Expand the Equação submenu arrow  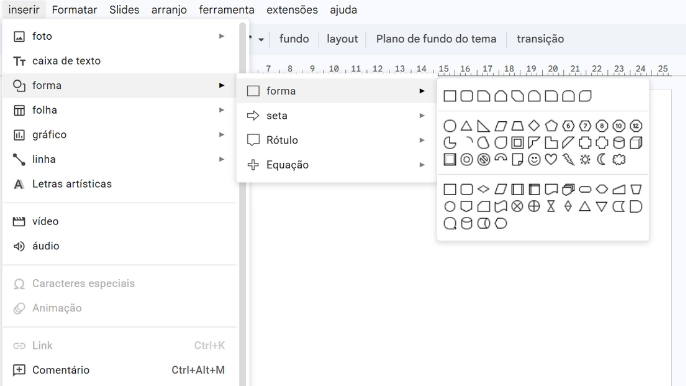tap(422, 165)
